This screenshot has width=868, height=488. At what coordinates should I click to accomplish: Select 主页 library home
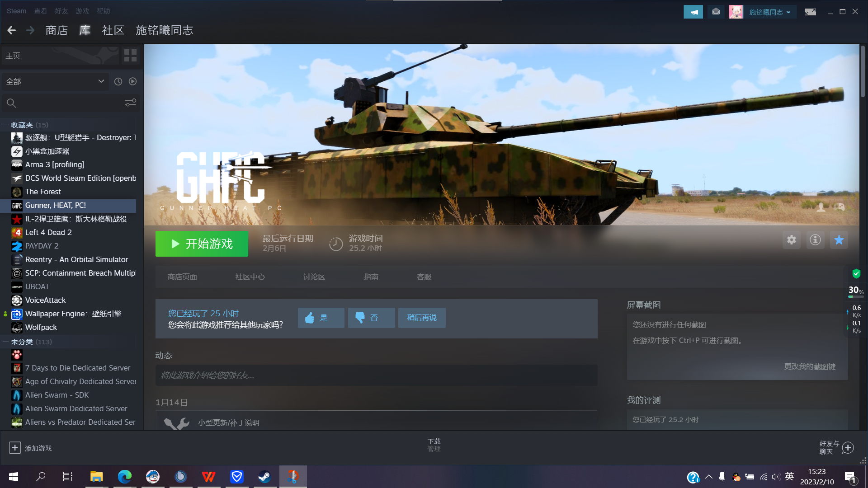(x=61, y=56)
